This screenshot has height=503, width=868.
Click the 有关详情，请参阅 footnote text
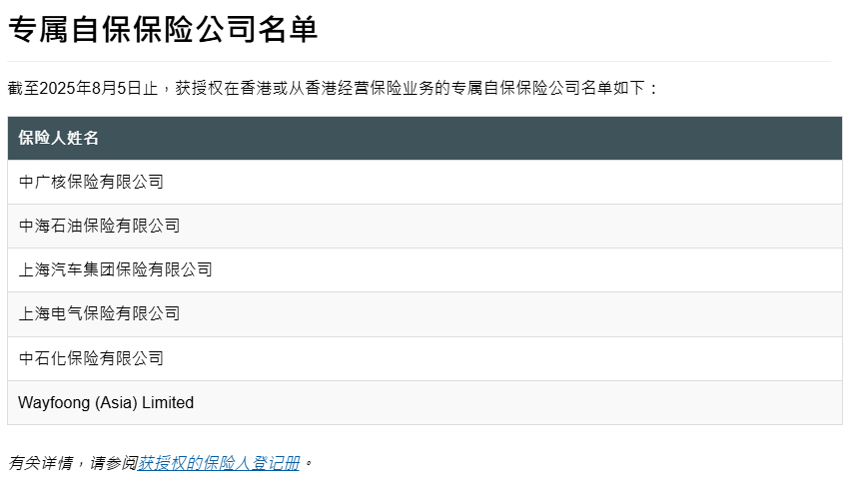tap(72, 463)
